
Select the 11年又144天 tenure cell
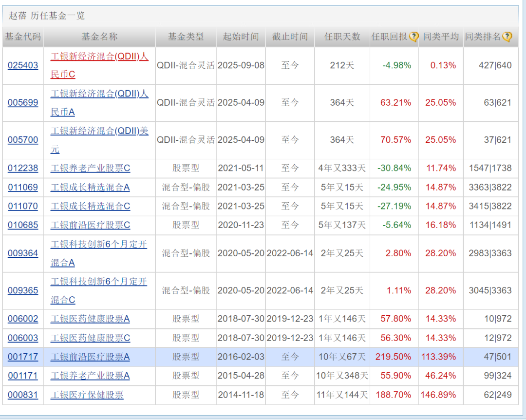click(342, 395)
